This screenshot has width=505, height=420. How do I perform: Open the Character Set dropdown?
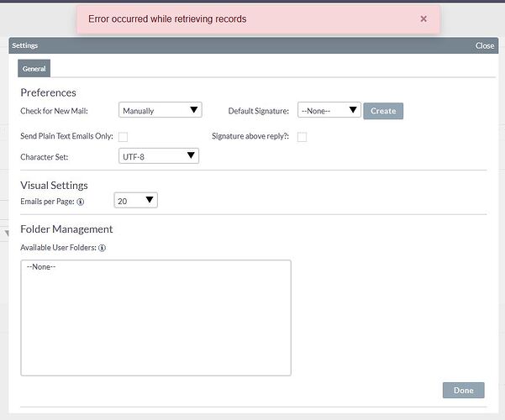click(159, 156)
